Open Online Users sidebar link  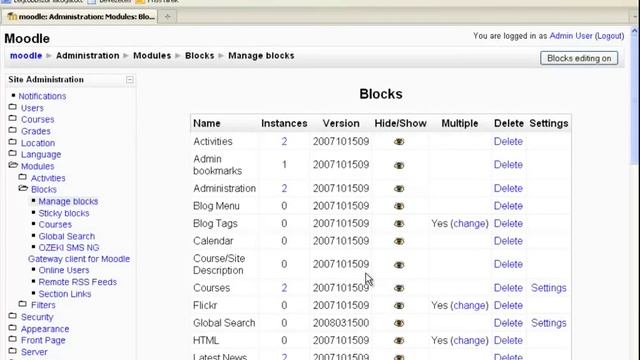click(64, 270)
